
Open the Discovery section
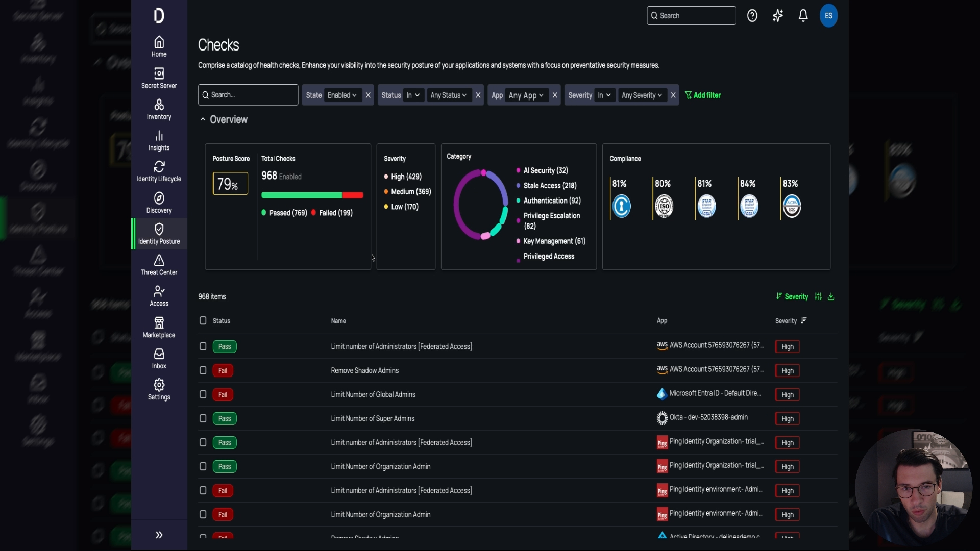click(x=159, y=203)
